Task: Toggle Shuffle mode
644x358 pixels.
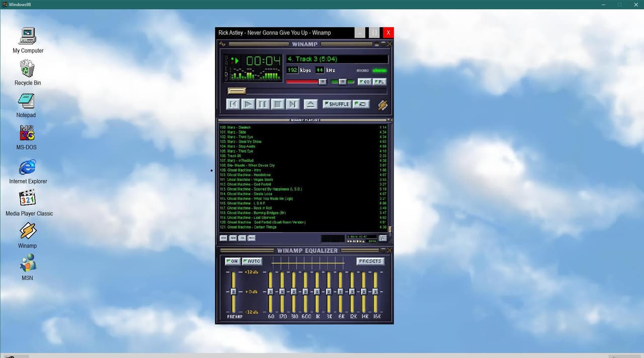Action: point(337,104)
